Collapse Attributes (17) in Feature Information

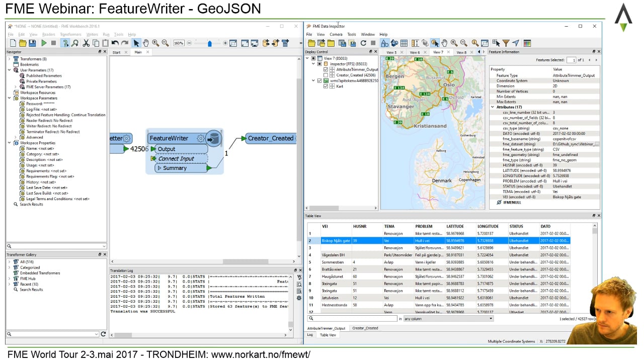pyautogui.click(x=493, y=107)
